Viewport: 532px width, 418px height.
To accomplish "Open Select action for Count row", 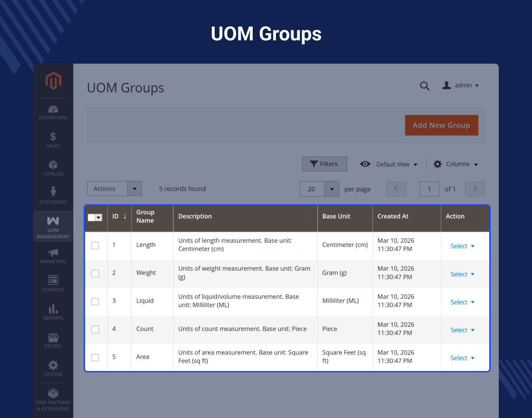I will coord(462,330).
